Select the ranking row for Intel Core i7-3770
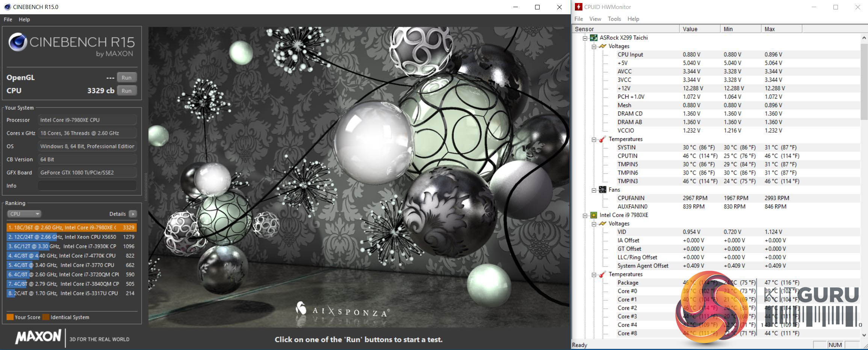 (x=71, y=265)
